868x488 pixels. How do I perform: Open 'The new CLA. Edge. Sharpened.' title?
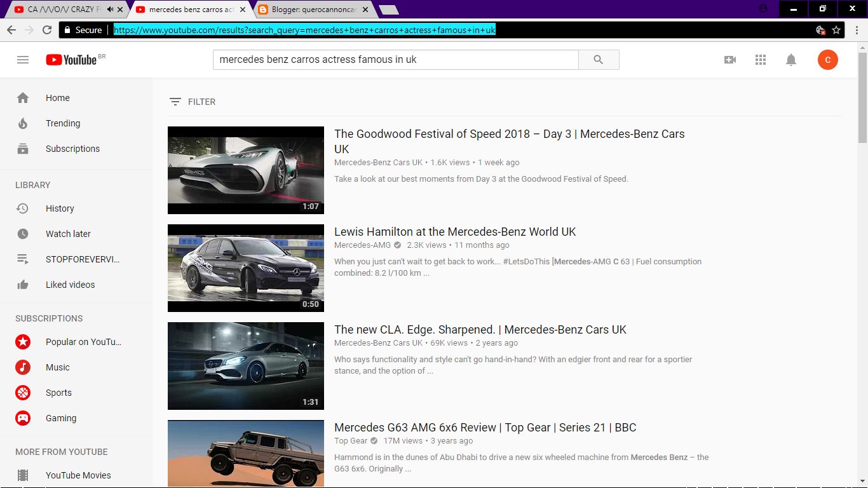[x=480, y=330]
